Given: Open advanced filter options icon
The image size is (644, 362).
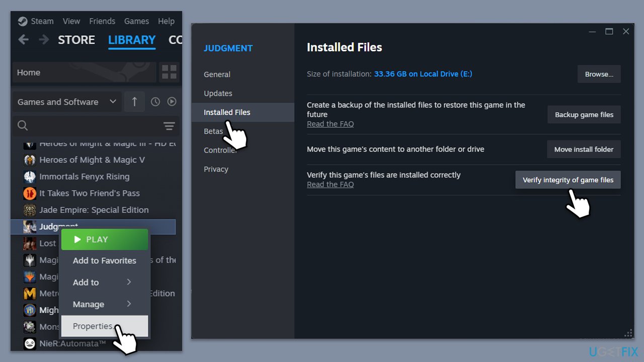Looking at the screenshot, I should point(169,126).
